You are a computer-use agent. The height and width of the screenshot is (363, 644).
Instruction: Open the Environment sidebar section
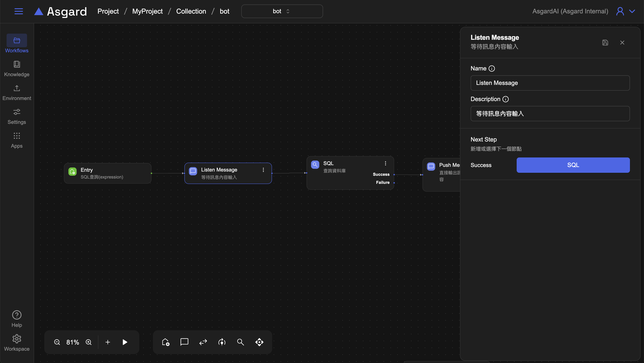(x=17, y=92)
